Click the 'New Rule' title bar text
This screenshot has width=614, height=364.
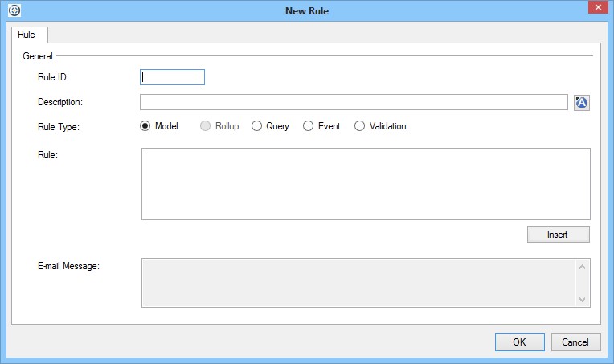pyautogui.click(x=306, y=10)
